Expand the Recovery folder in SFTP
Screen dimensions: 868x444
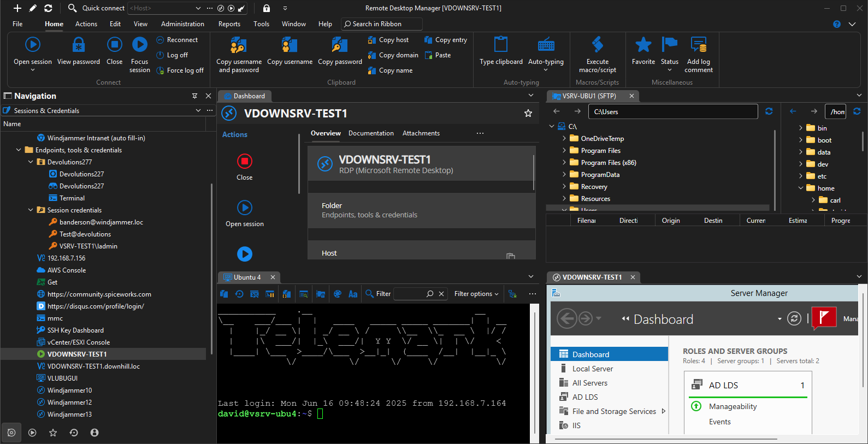(564, 187)
